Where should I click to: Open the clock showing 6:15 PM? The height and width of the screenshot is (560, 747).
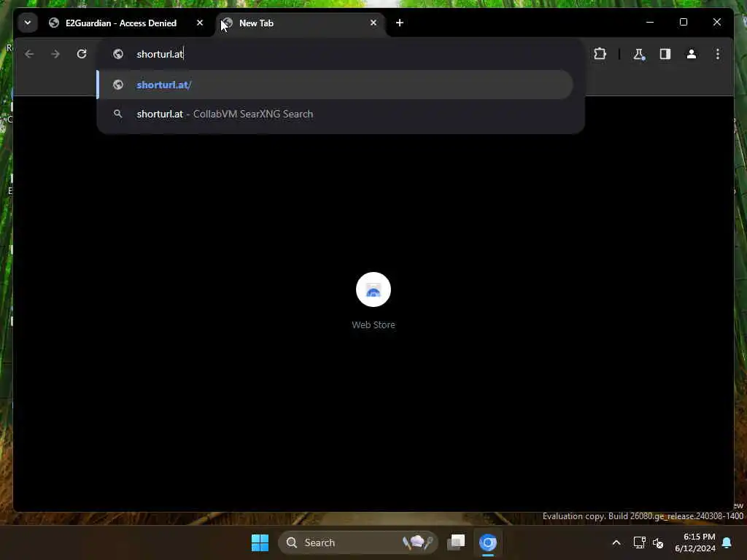(695, 542)
